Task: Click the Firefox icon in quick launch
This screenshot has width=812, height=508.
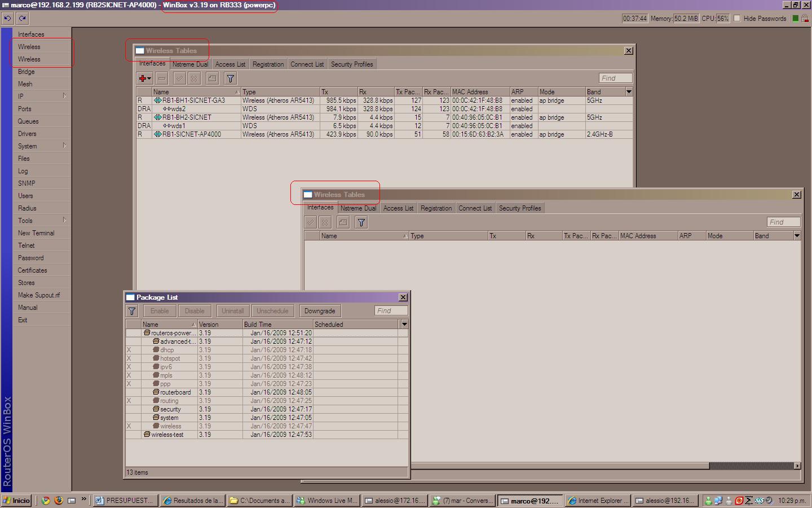Action: 58,500
